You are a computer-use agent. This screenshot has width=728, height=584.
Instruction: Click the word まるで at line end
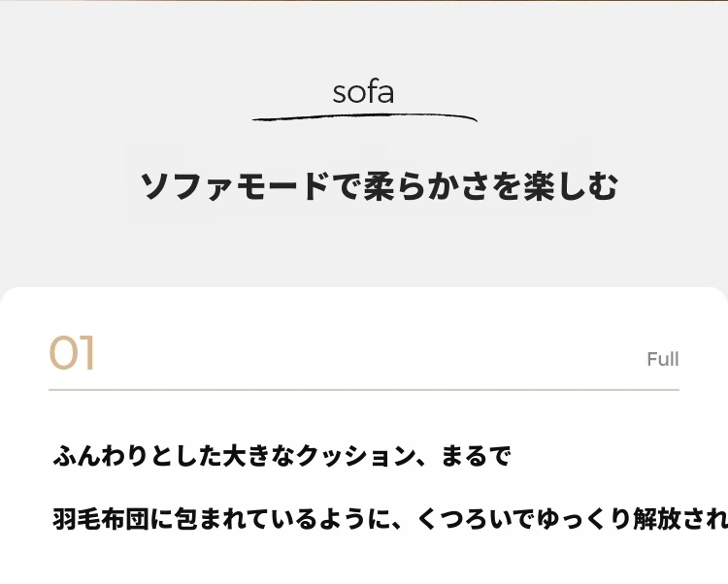coord(476,456)
